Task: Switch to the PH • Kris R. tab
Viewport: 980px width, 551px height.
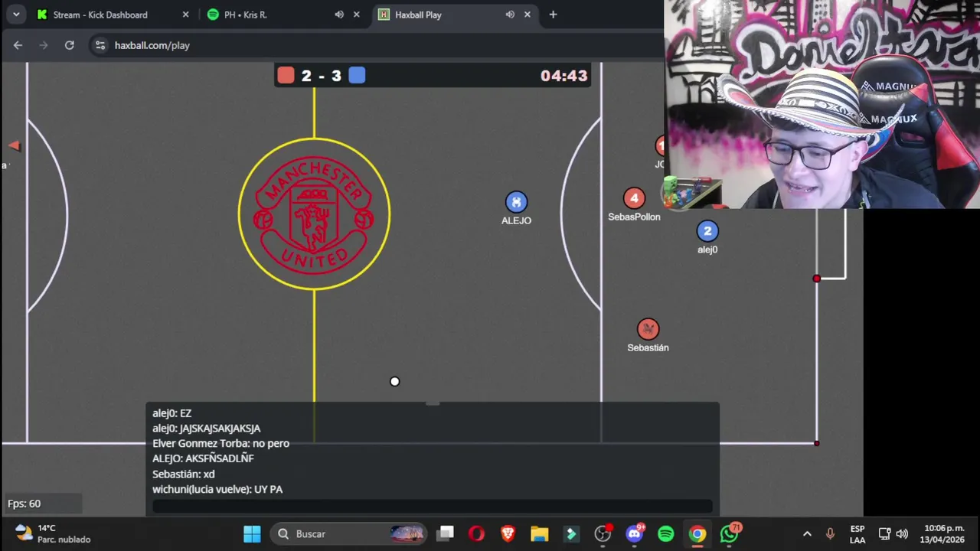Action: (x=245, y=15)
